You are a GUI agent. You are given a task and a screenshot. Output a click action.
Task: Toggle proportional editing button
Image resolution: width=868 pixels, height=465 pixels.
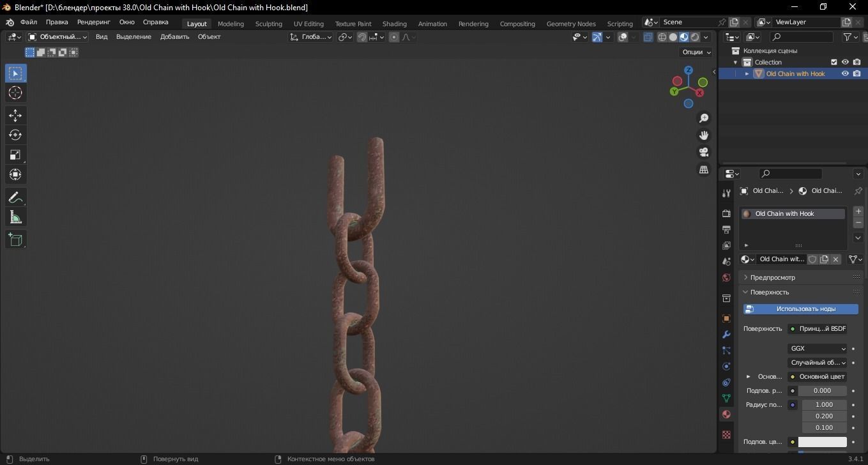tap(394, 37)
